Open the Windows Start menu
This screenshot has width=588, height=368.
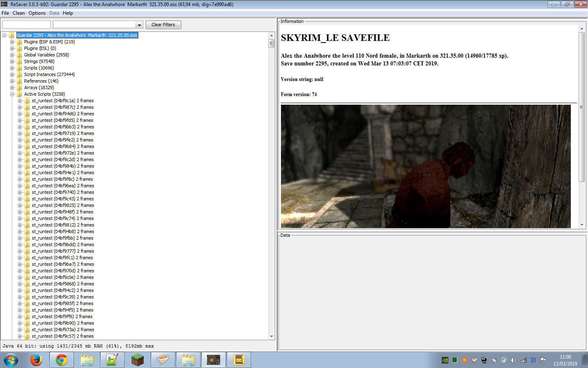tap(11, 360)
